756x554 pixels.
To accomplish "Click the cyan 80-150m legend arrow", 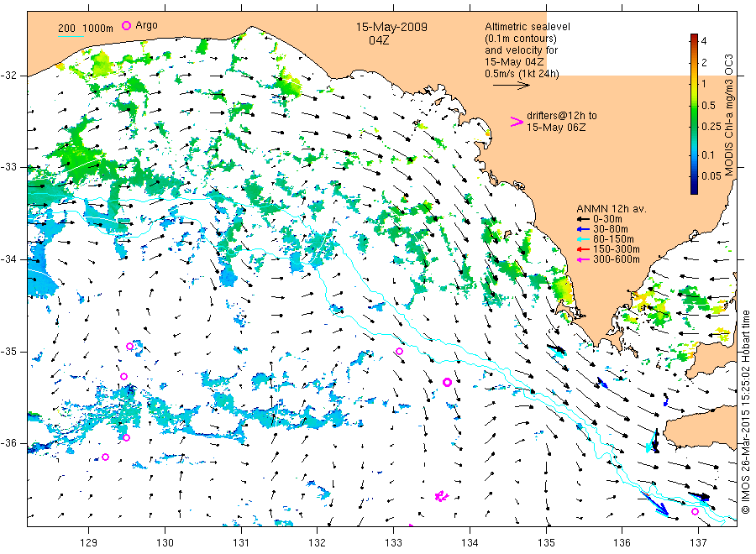I will tap(583, 239).
